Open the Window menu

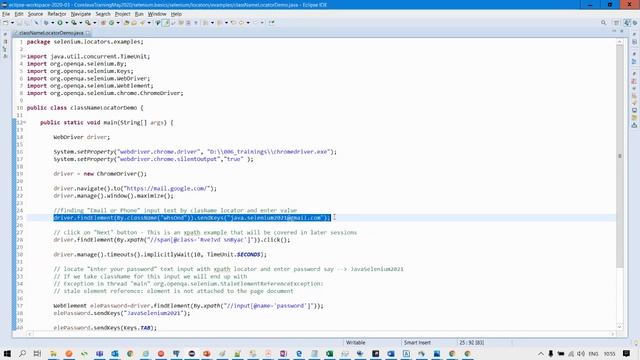coord(157,14)
